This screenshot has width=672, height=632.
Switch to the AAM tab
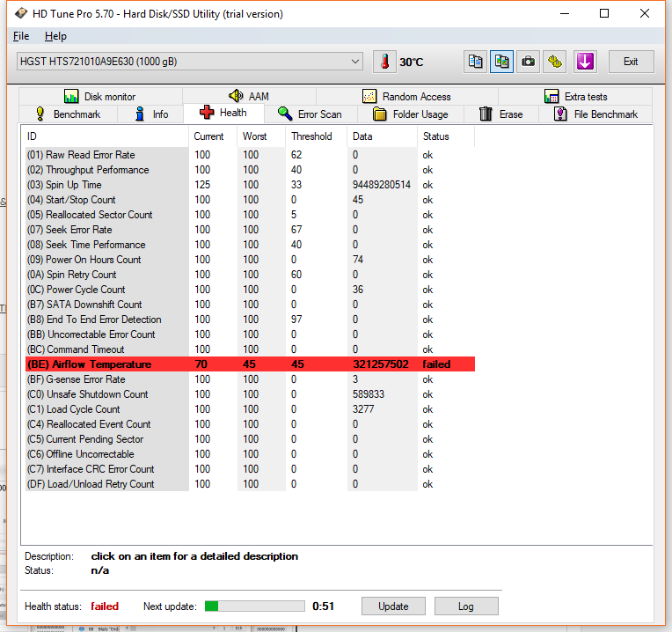point(249,97)
